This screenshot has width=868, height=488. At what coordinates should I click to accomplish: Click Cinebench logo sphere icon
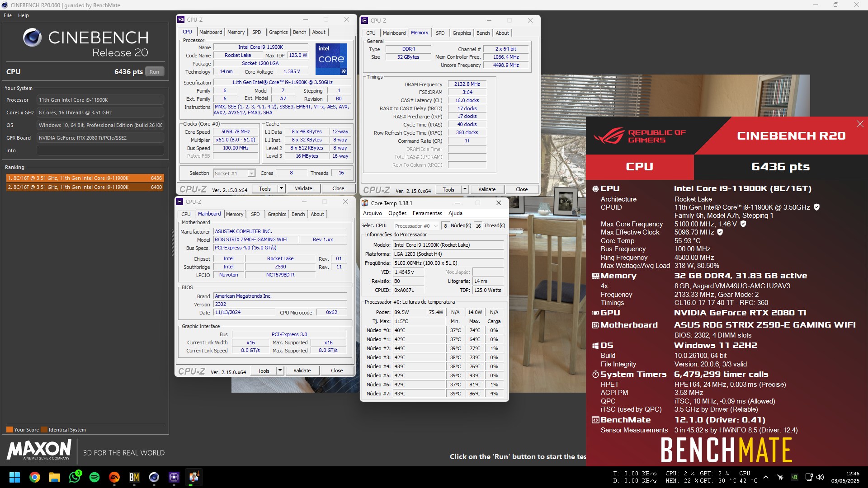tap(33, 38)
